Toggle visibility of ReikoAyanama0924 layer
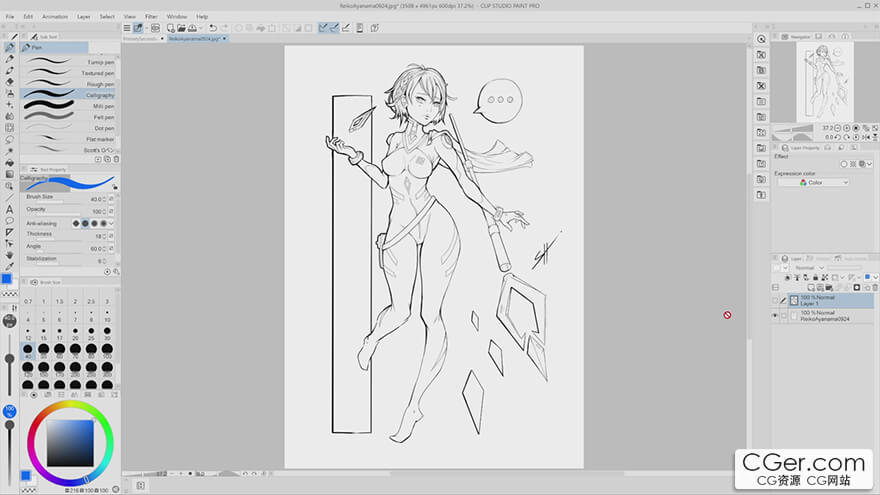Screen dimensions: 880x495 point(775,315)
